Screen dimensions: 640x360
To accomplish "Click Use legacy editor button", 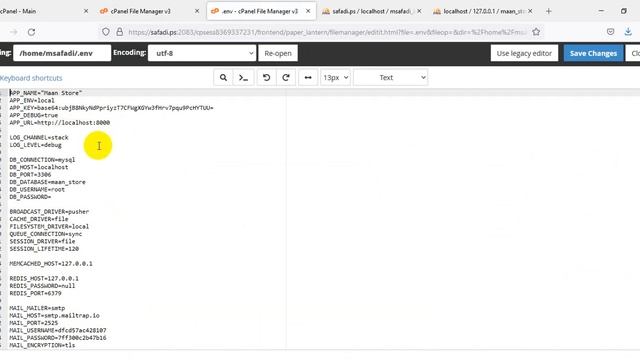I will [524, 53].
